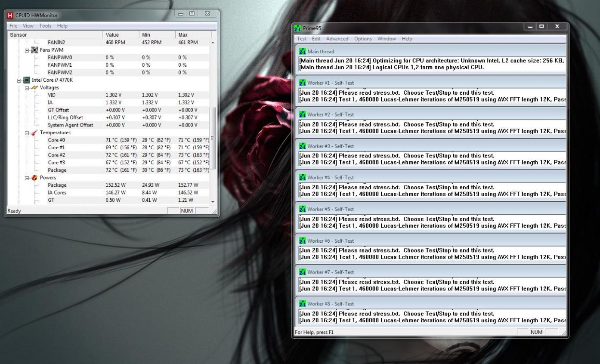Click the Value column header

pyautogui.click(x=121, y=35)
